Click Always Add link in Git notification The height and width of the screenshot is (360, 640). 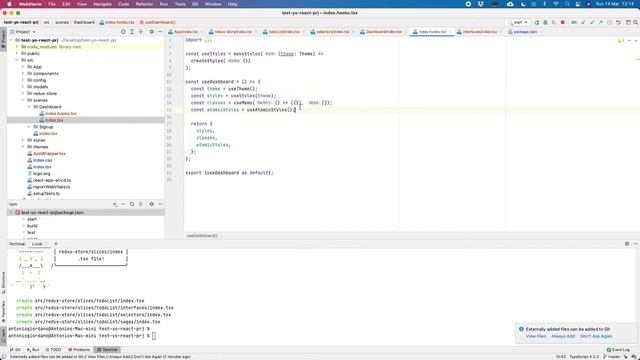[563, 336]
